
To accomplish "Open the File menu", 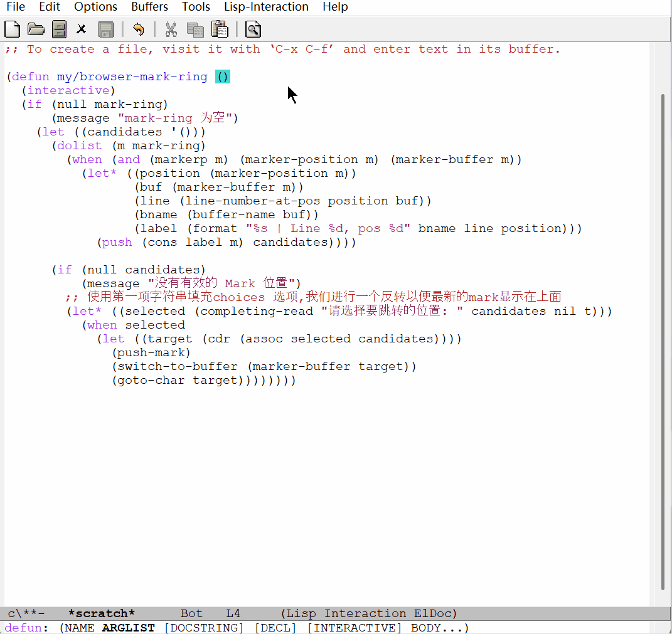I will [x=16, y=7].
